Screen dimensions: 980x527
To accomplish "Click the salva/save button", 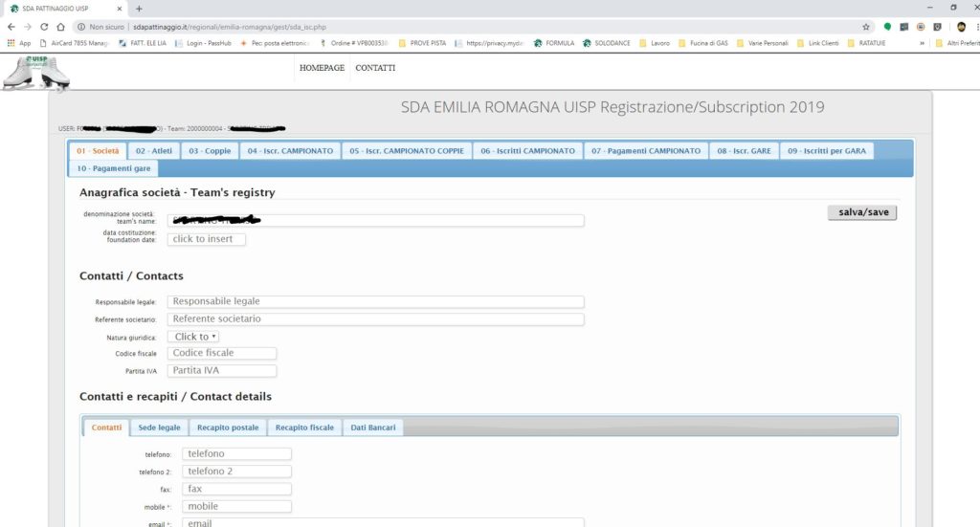I will point(862,213).
